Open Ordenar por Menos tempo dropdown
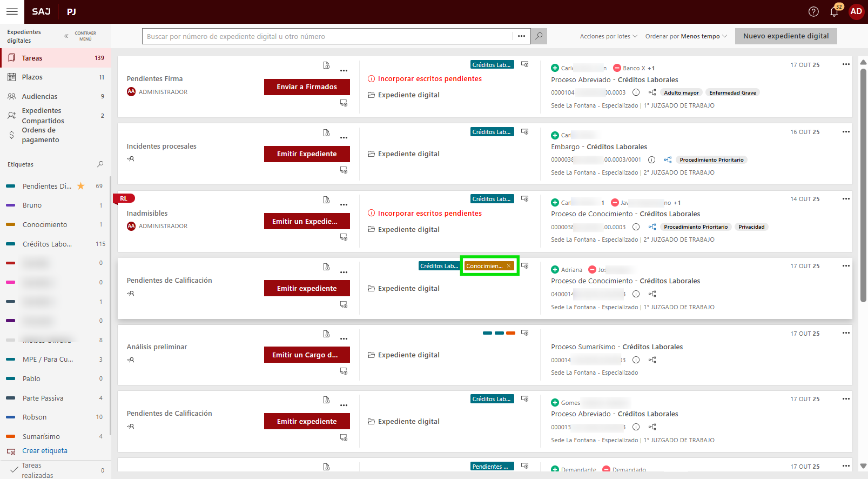Screen dimensions: 868x479 point(686,36)
